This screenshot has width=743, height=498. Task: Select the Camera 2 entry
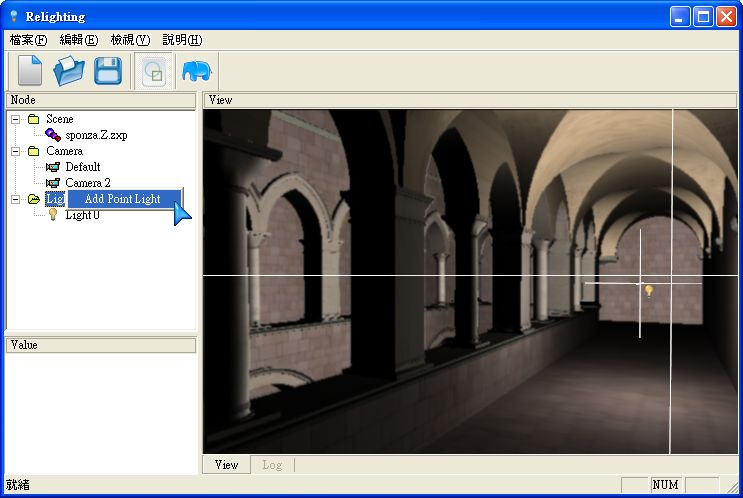tap(88, 183)
